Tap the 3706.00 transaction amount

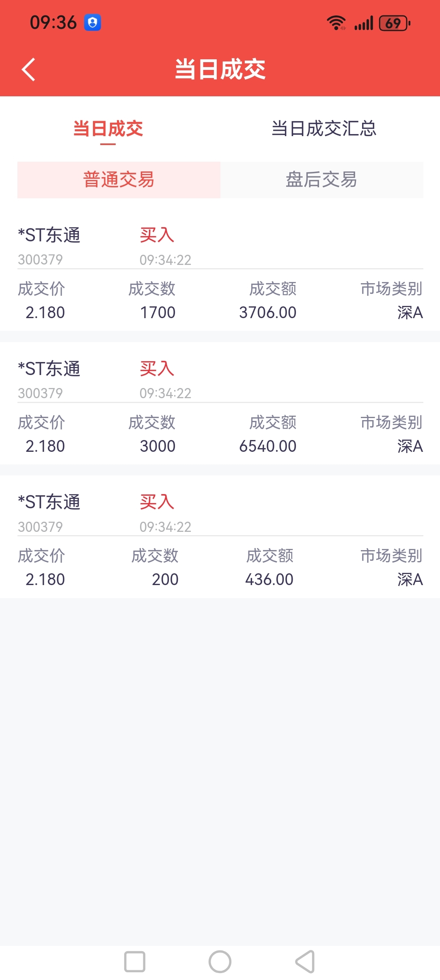click(x=267, y=312)
